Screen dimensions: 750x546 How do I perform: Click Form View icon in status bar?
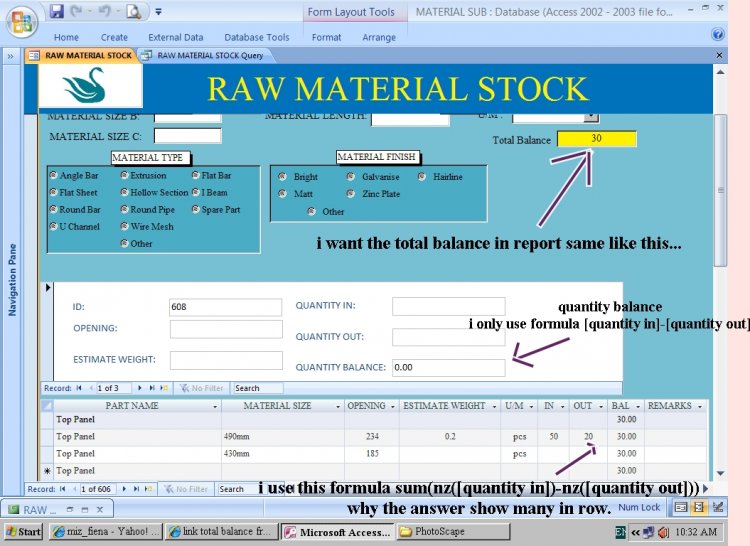point(680,507)
